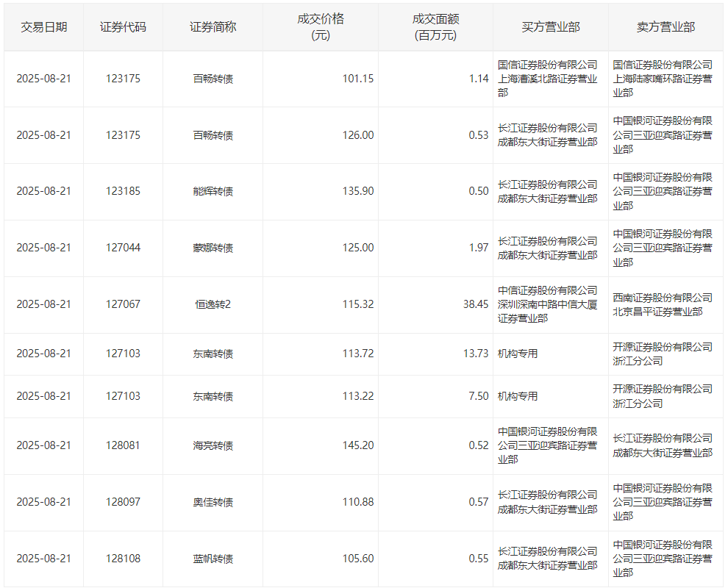This screenshot has width=728, height=588.
Task: Click security code 123185
Action: (x=123, y=192)
